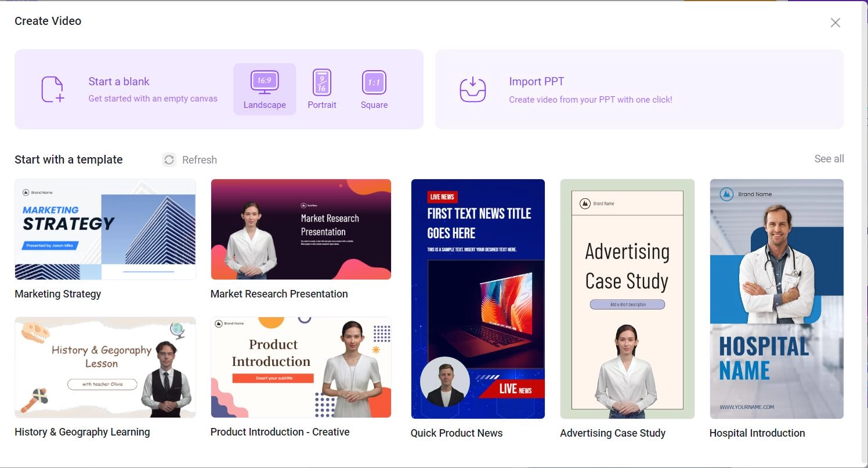
Task: Click the Quick Product News caption
Action: coord(456,433)
